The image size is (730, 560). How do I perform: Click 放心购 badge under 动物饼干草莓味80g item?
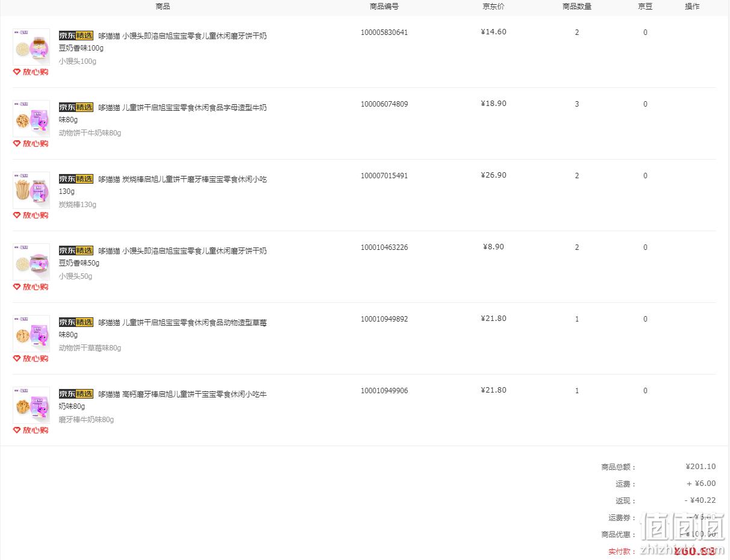[x=31, y=358]
